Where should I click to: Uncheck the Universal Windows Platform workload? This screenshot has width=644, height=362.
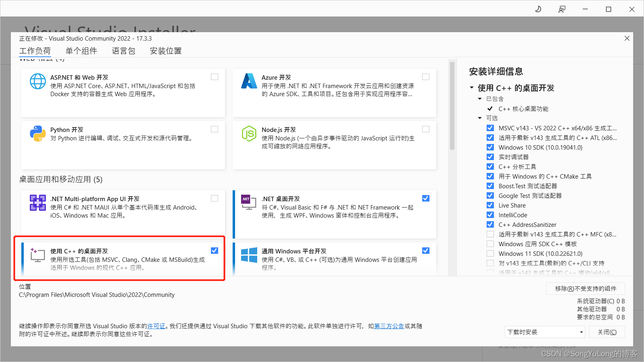(x=426, y=251)
